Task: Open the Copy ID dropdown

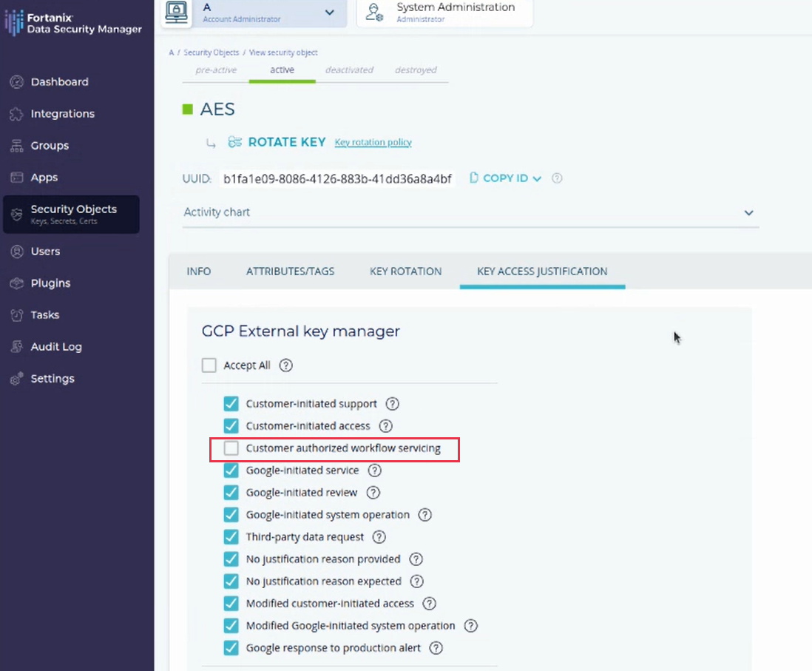Action: [537, 179]
